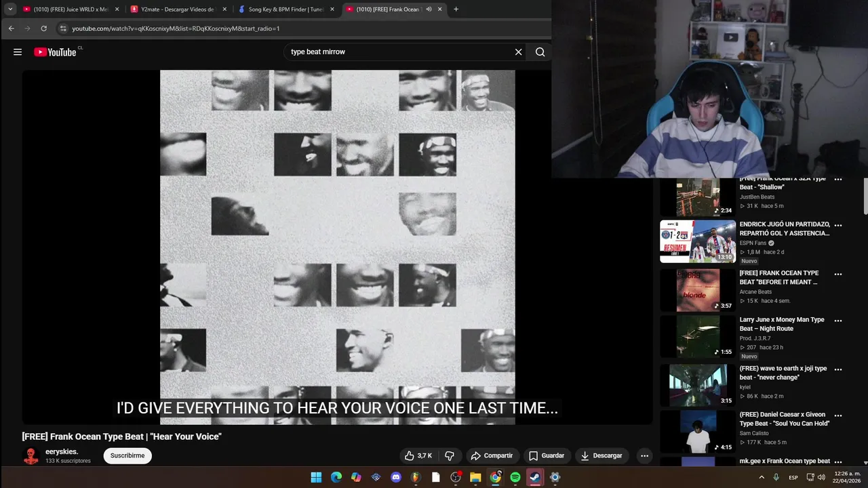Go to the YouTube home logo
868x488 pixels.
[x=56, y=52]
